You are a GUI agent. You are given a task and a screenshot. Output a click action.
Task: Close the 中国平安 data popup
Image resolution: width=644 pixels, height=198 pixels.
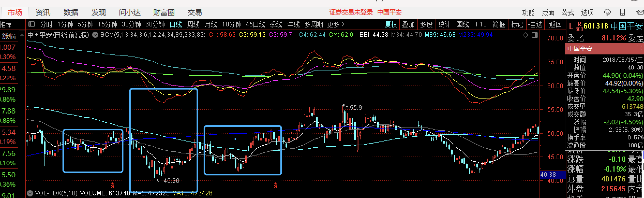(639, 48)
